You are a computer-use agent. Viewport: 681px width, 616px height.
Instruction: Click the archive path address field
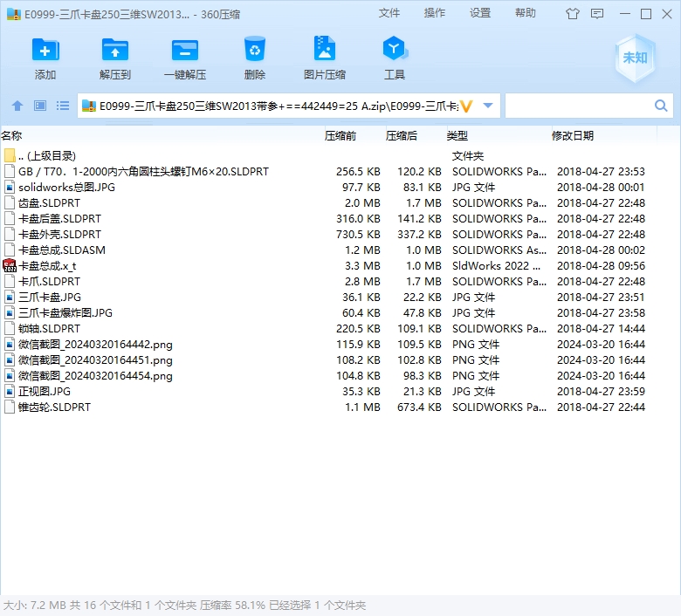(278, 106)
